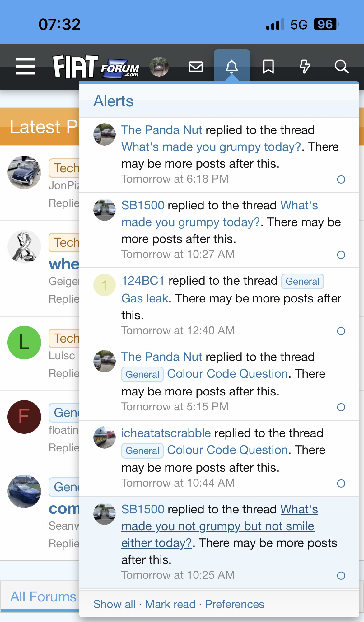Select the All Forums tab
The height and width of the screenshot is (622, 364).
pyautogui.click(x=43, y=597)
